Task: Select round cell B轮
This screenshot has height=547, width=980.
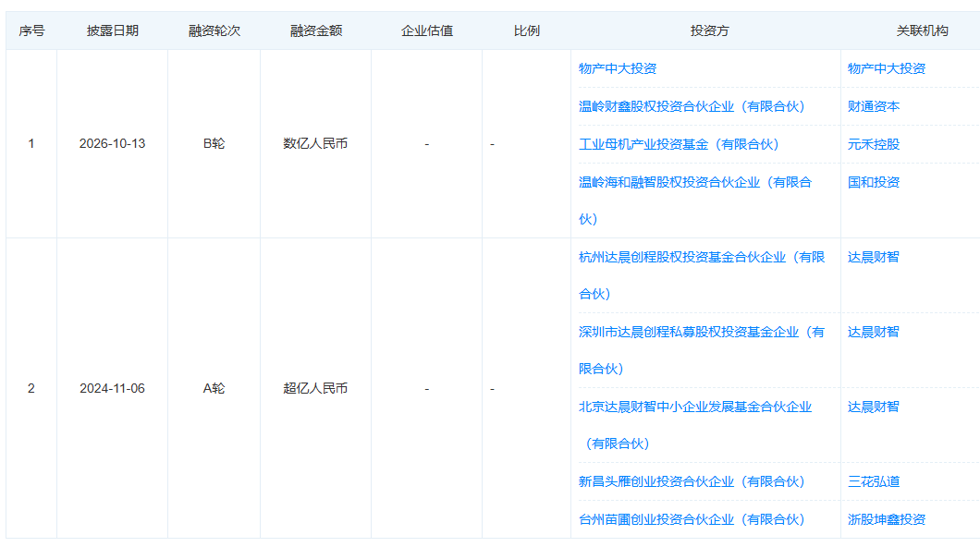Action: (214, 143)
